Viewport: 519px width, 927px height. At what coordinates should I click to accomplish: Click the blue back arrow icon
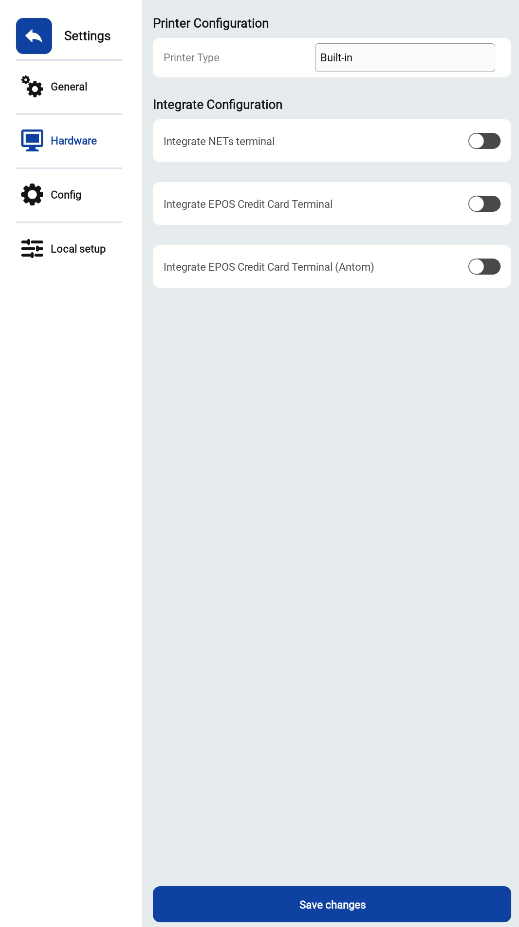tap(34, 36)
